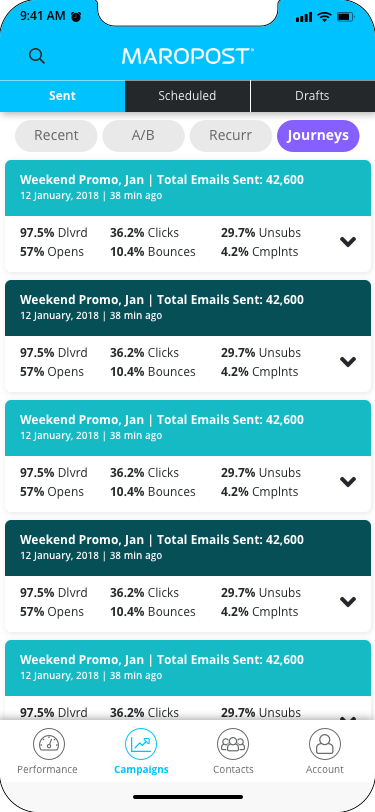Switch to the Drafts tab

pos(313,96)
